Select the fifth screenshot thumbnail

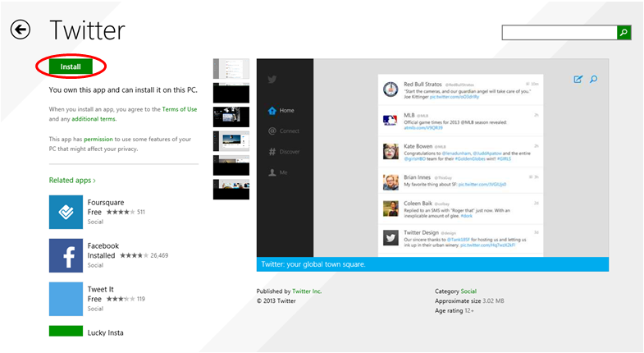231,165
